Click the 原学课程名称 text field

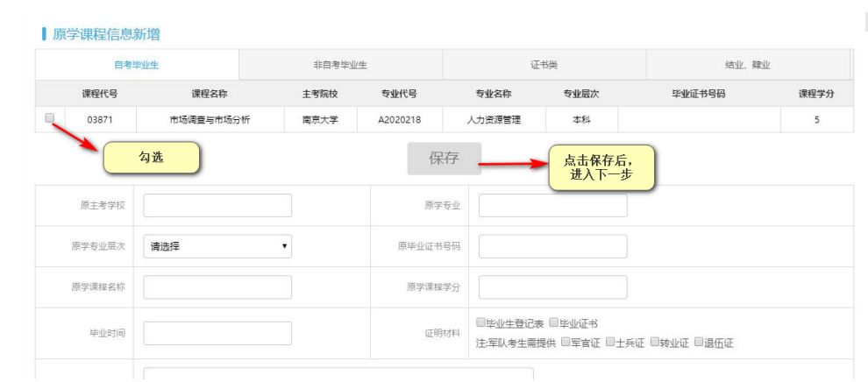(217, 287)
